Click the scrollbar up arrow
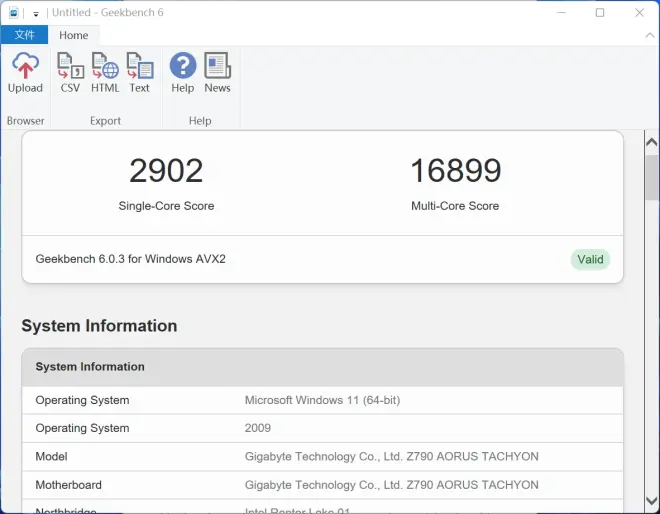Image resolution: width=660 pixels, height=514 pixels. point(651,141)
